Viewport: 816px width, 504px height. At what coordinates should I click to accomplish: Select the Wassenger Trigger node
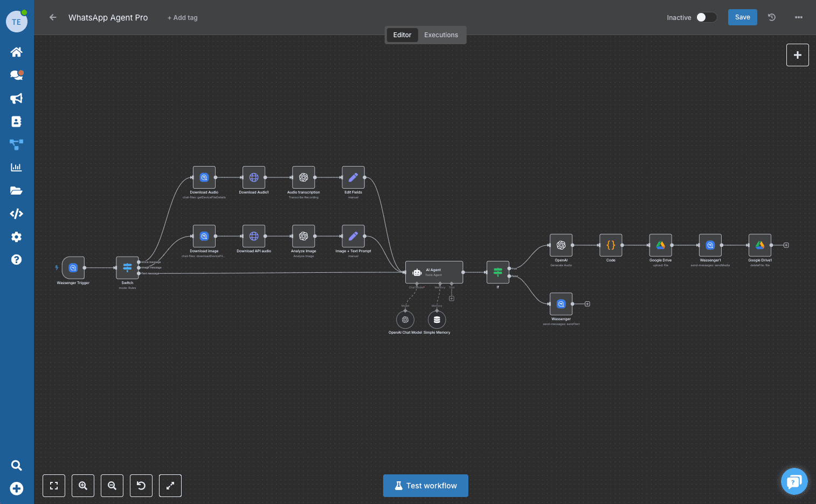(73, 267)
